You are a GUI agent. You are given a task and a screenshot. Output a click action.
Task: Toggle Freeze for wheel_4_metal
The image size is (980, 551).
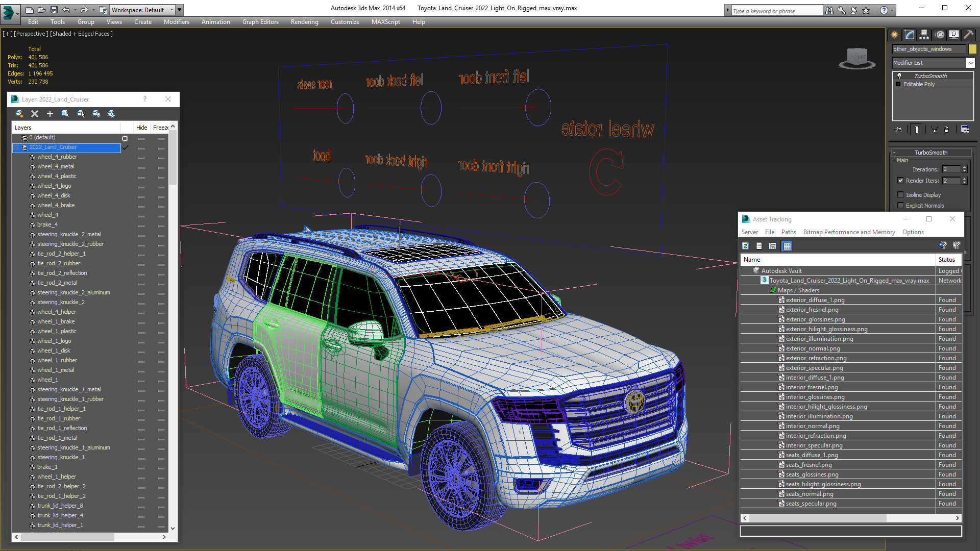point(161,167)
